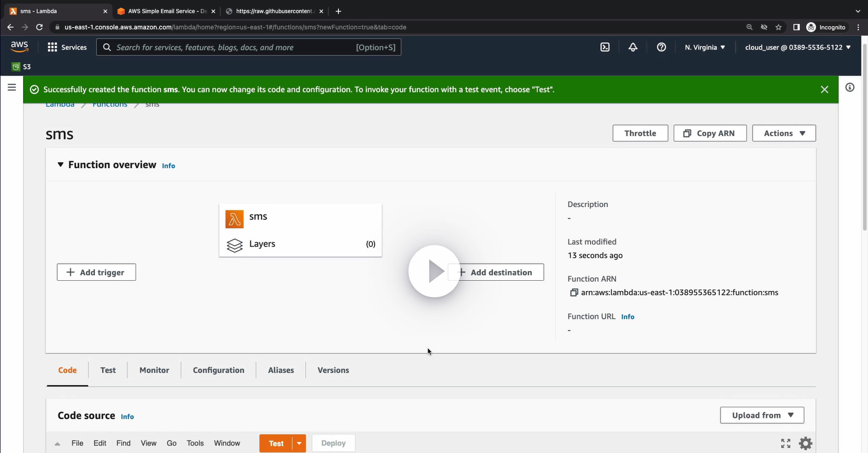The height and width of the screenshot is (453, 868).
Task: Open the editor Find menu
Action: click(x=123, y=443)
